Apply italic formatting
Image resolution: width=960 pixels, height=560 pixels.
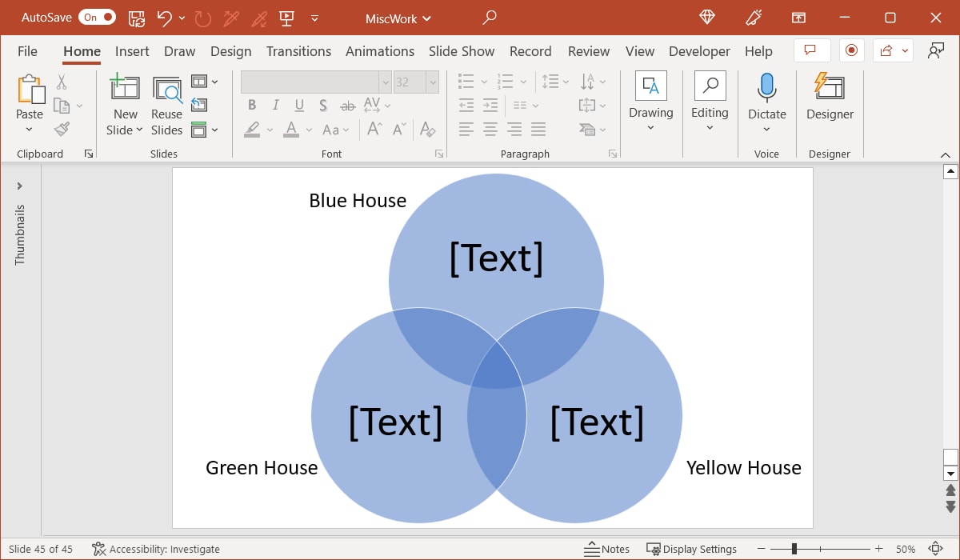pos(275,105)
